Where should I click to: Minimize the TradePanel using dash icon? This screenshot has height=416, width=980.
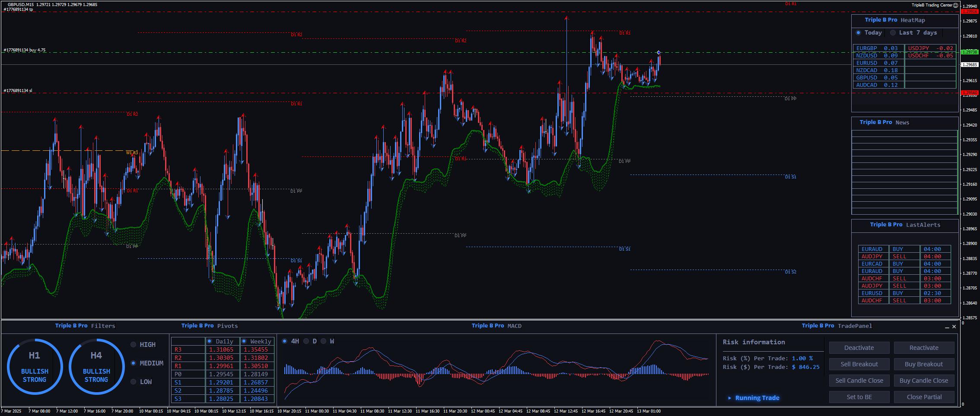click(x=947, y=327)
